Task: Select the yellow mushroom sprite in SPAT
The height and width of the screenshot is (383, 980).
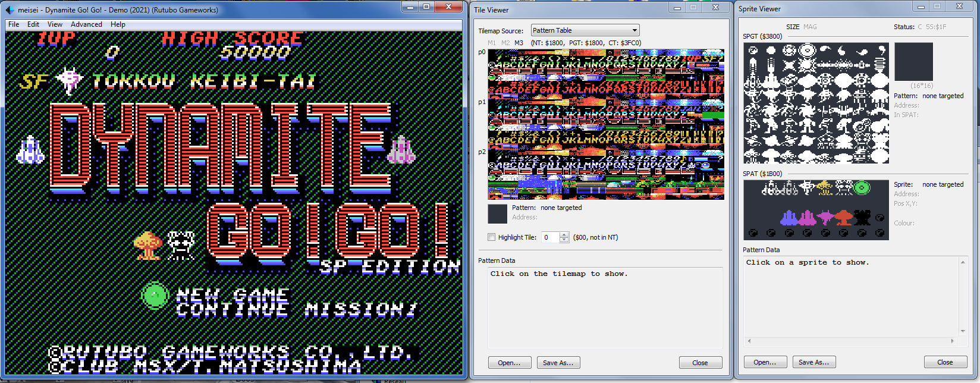Action: tap(825, 188)
